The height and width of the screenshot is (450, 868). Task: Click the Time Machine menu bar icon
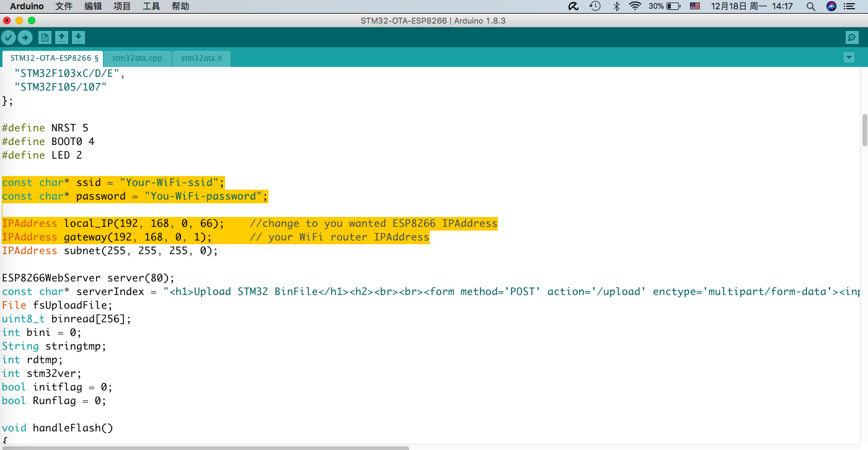595,6
